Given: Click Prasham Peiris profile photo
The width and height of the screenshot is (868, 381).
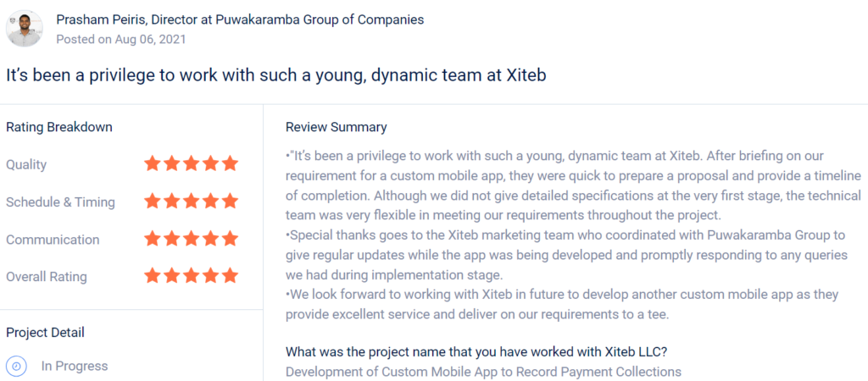Looking at the screenshot, I should pos(25,28).
